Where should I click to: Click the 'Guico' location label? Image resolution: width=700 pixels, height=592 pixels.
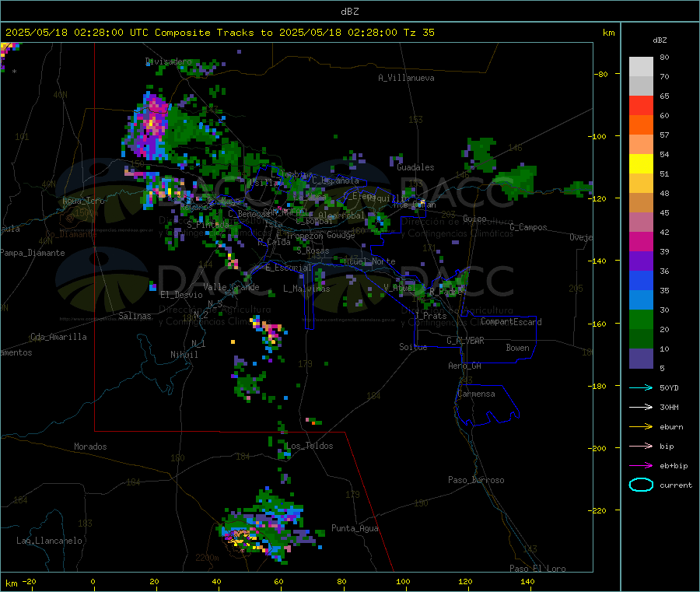point(474,219)
